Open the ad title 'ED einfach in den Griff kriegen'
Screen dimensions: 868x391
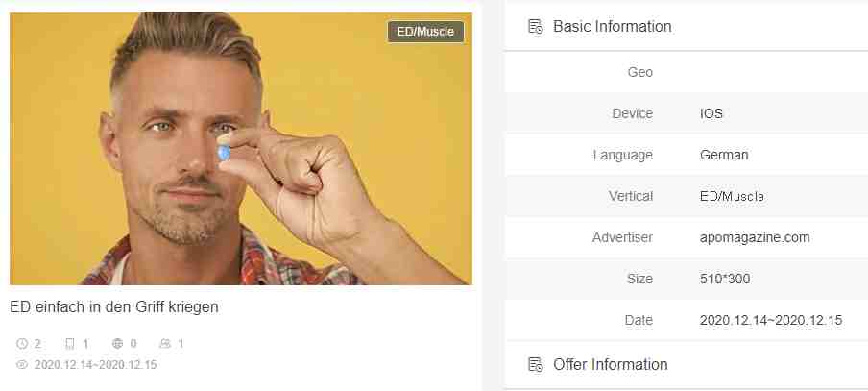114,306
